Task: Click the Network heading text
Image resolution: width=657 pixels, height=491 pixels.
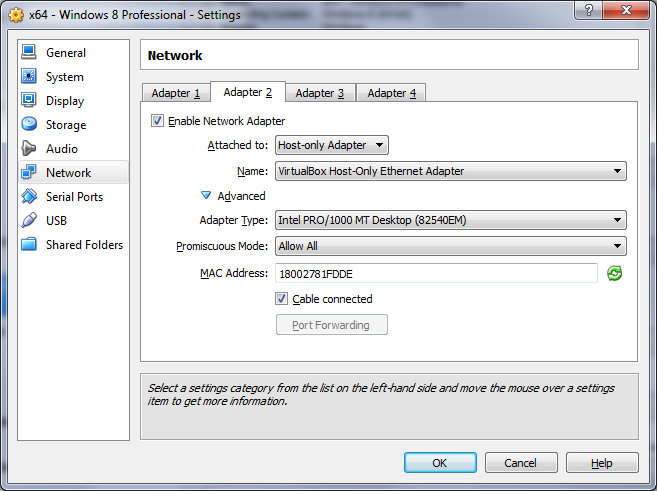Action: [175, 55]
